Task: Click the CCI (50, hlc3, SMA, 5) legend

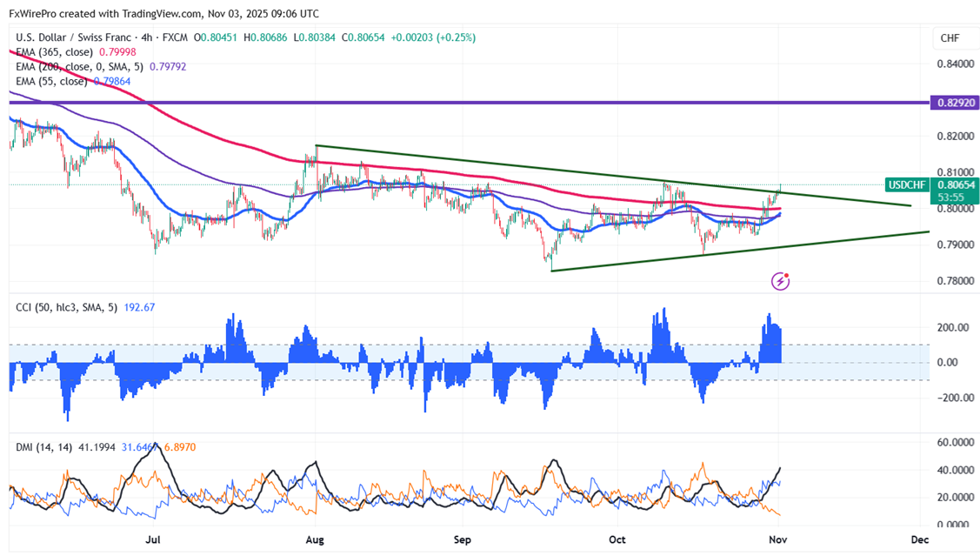Action: (x=66, y=307)
